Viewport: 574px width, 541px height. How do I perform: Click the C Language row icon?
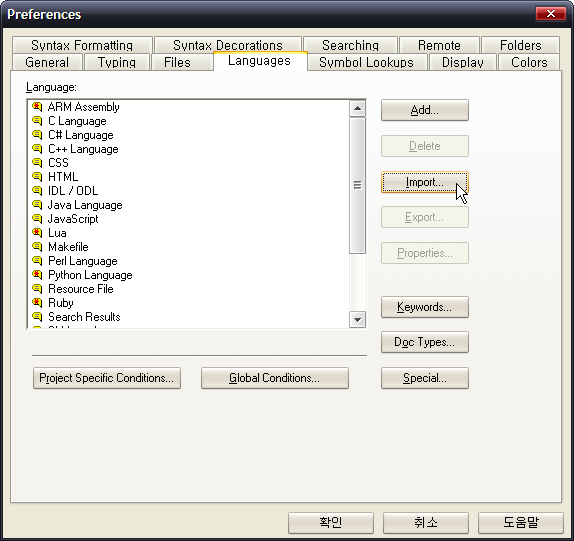pyautogui.click(x=37, y=121)
